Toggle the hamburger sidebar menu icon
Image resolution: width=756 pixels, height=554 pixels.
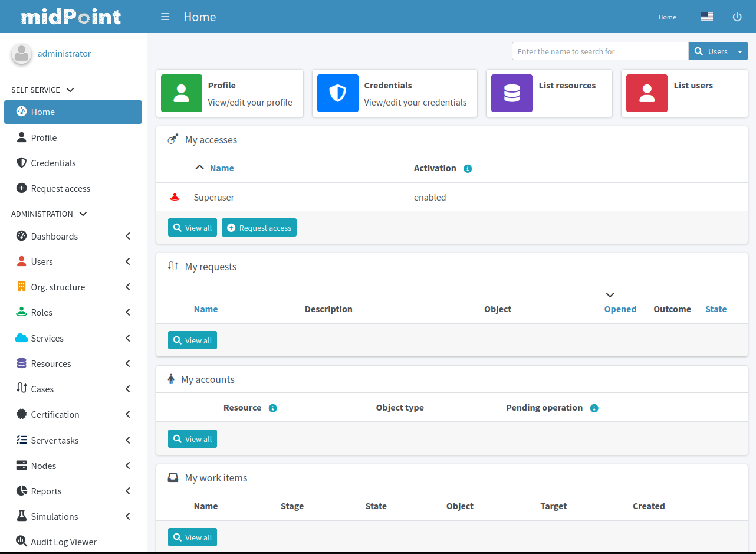pos(165,17)
